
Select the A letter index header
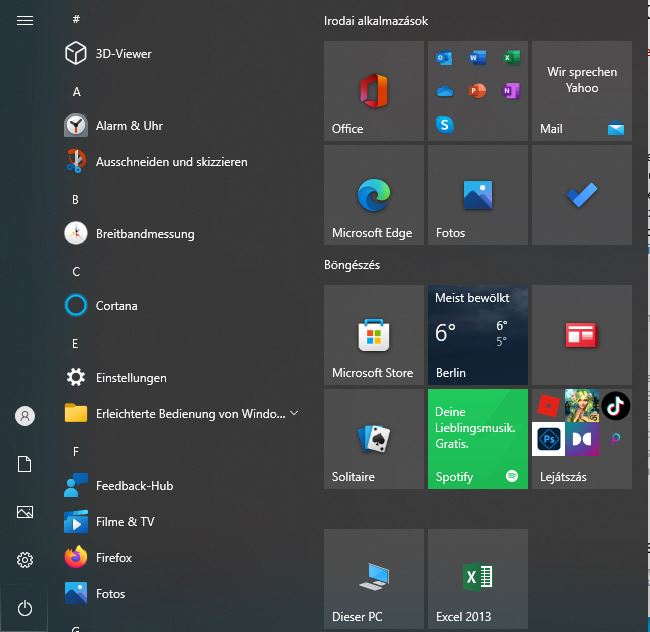(x=76, y=92)
